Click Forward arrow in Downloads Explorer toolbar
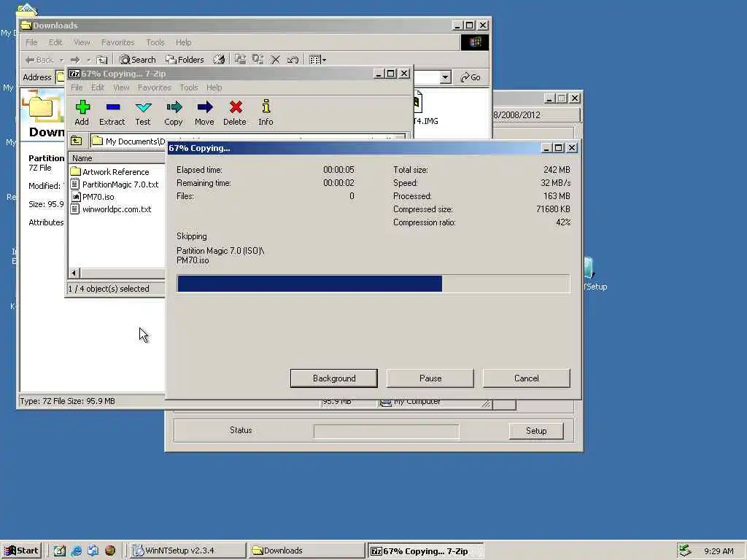The height and width of the screenshot is (560, 747). tap(75, 60)
